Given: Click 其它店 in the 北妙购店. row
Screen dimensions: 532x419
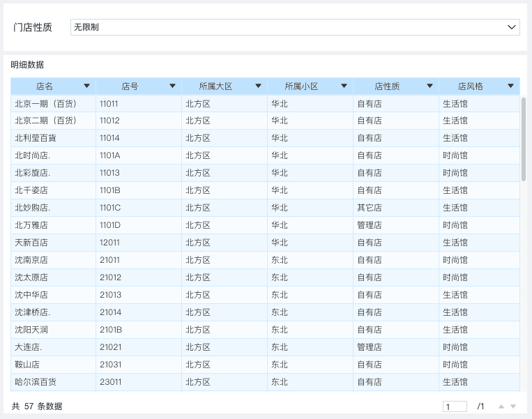Looking at the screenshot, I should pyautogui.click(x=370, y=208).
